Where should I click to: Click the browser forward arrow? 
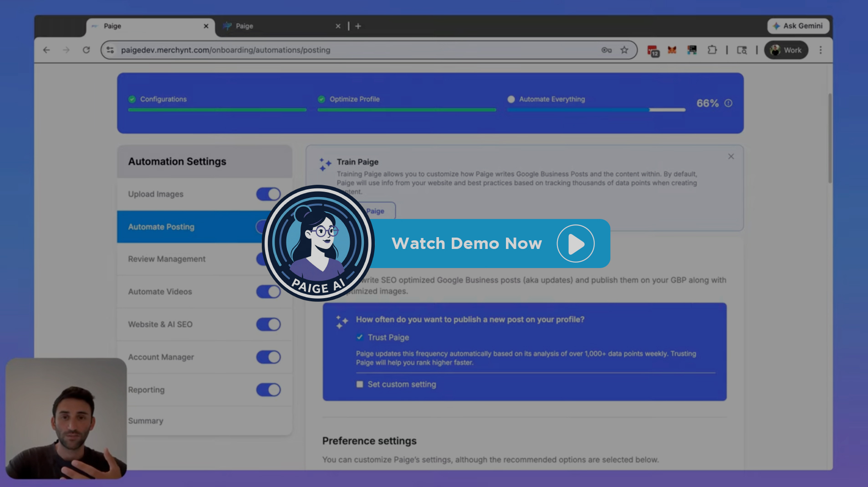click(x=66, y=50)
